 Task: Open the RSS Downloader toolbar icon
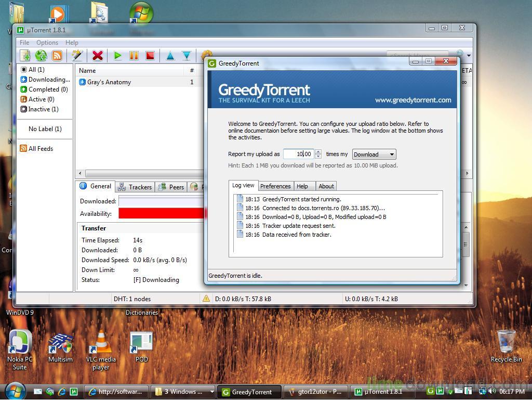[57, 56]
